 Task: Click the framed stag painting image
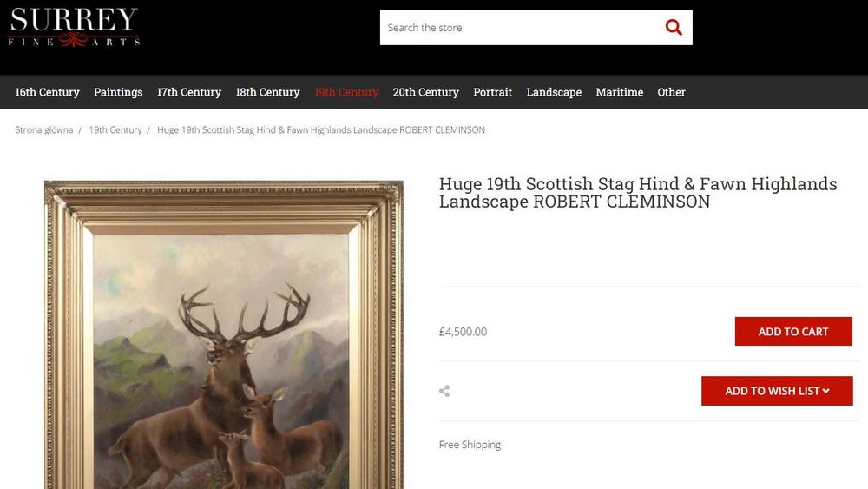[x=224, y=334]
